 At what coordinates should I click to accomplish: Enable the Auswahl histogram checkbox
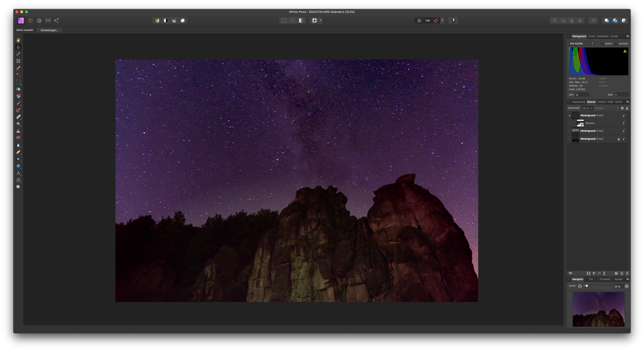(x=616, y=43)
